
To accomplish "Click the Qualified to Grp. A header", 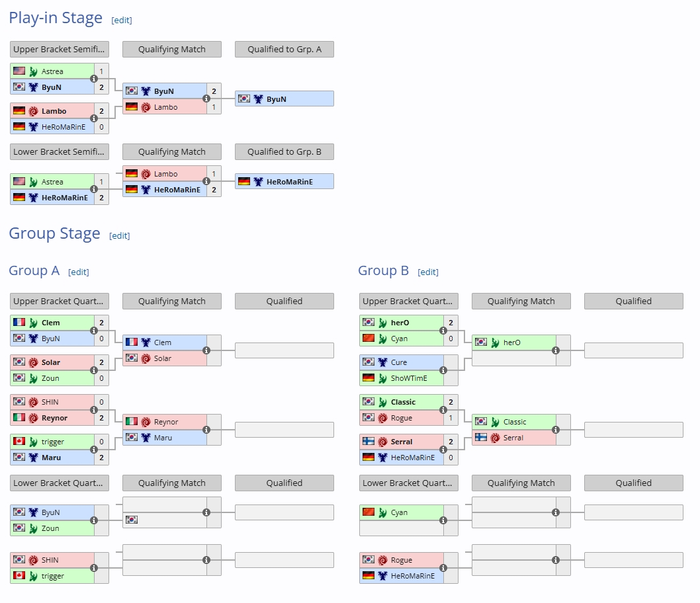I will click(284, 50).
